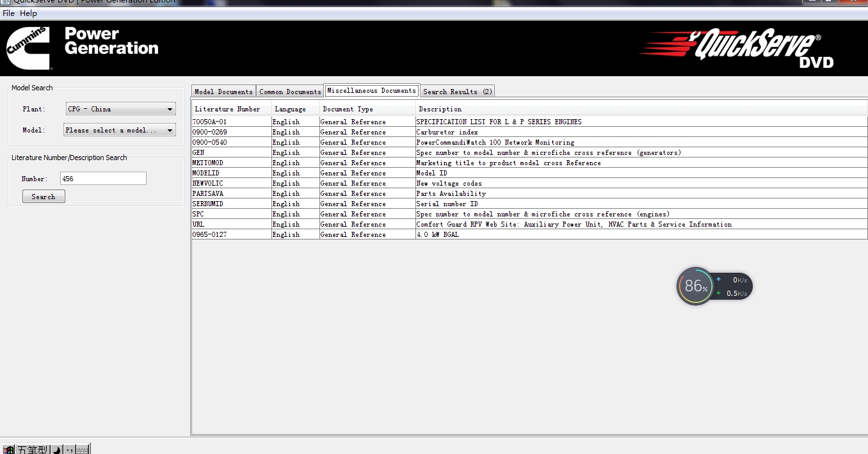868x454 pixels.
Task: Switch to the Common Documents tab
Action: point(290,92)
